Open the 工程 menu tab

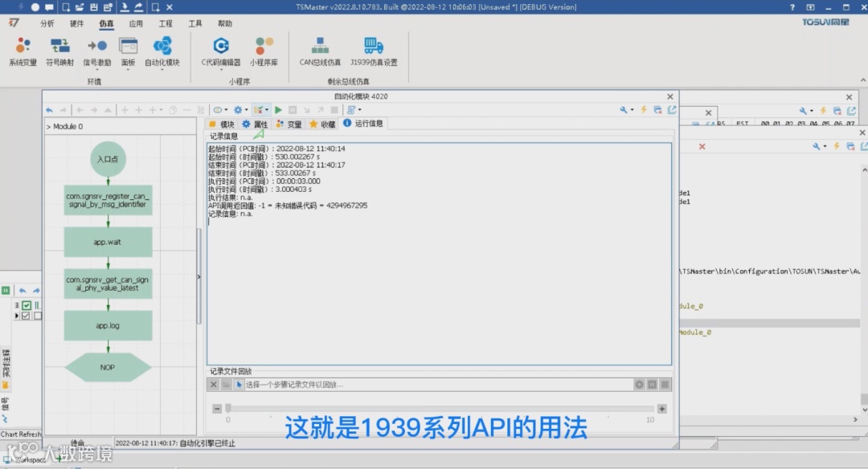click(166, 23)
